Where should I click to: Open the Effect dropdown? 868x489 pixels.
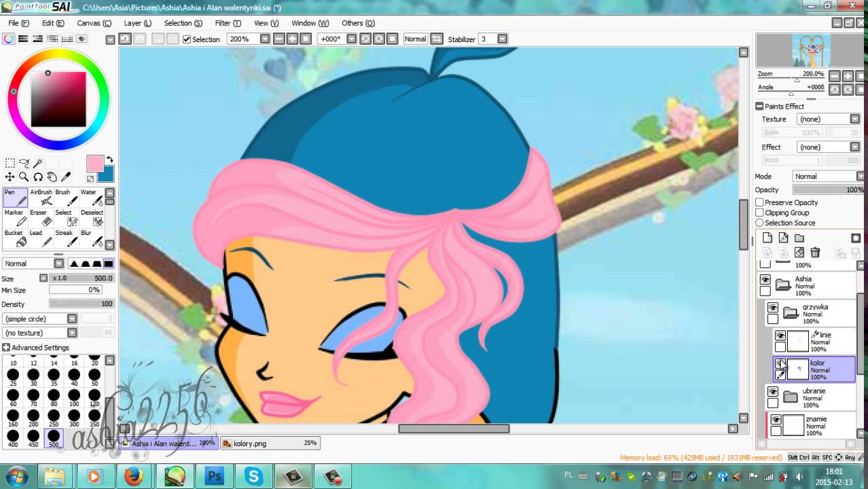[855, 147]
